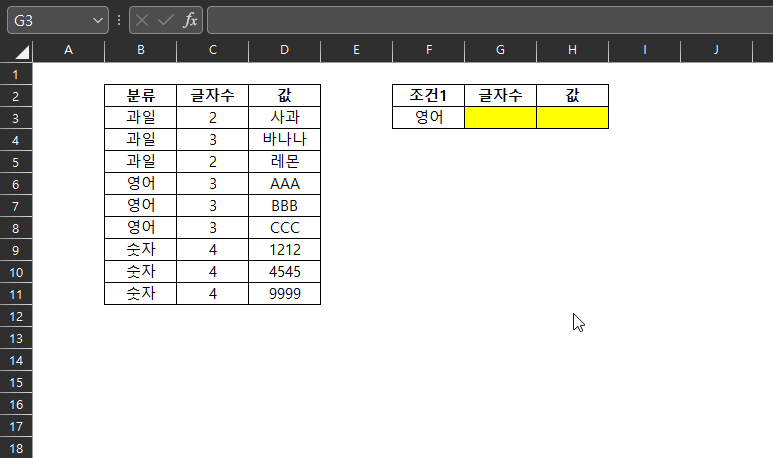Screen dimensions: 773x458
Task: Select column C header
Action: (x=212, y=50)
